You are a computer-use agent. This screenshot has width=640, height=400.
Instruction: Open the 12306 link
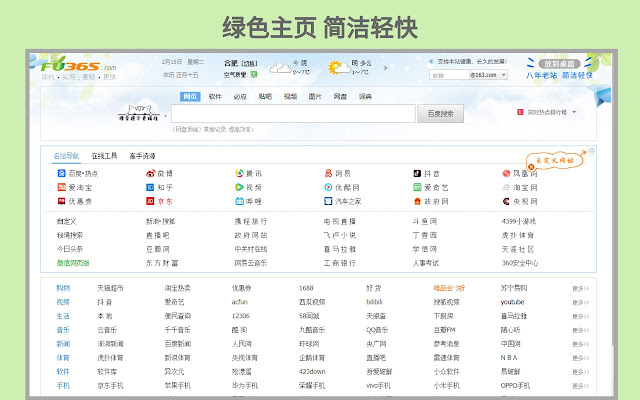click(x=241, y=316)
